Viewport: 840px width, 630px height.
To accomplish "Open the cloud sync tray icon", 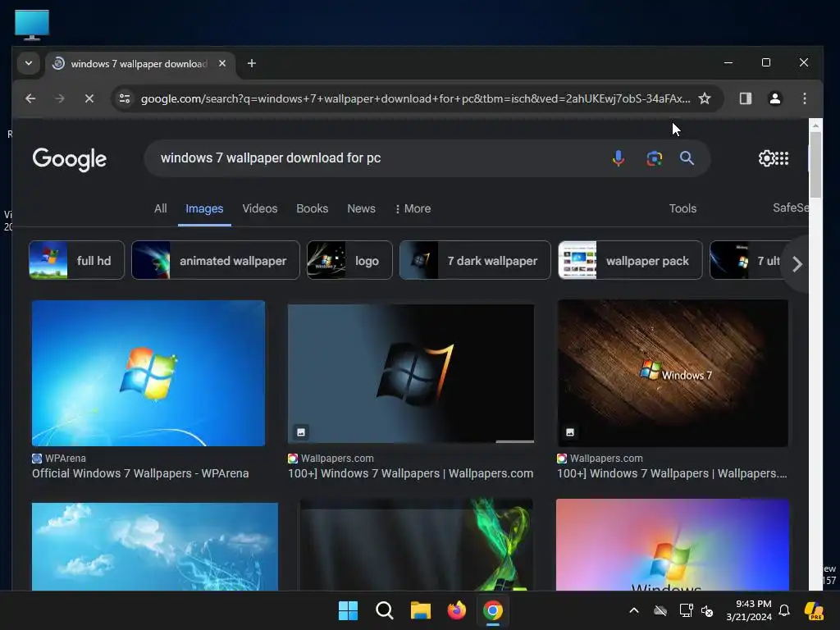I will [660, 610].
